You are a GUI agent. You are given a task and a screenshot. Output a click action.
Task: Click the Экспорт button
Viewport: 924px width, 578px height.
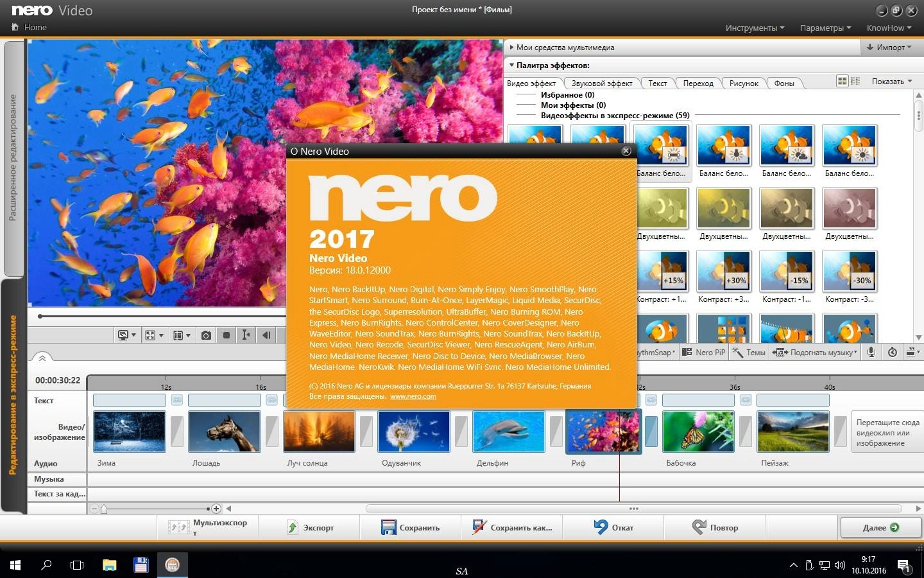coord(311,527)
